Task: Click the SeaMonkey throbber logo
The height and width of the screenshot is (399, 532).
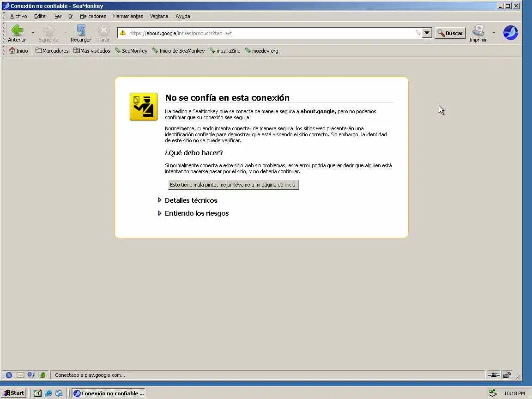Action: pos(510,33)
